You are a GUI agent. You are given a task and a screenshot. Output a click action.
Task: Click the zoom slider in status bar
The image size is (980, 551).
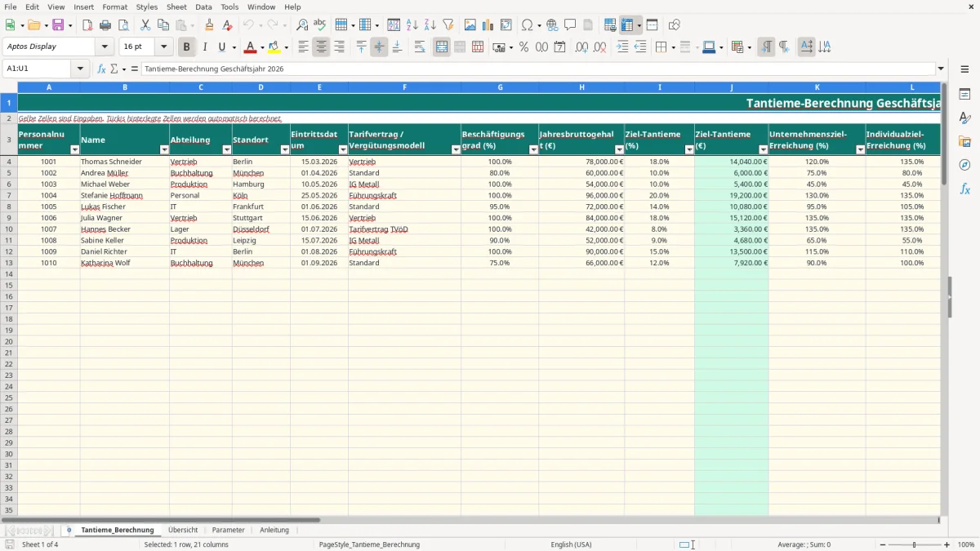pos(914,544)
